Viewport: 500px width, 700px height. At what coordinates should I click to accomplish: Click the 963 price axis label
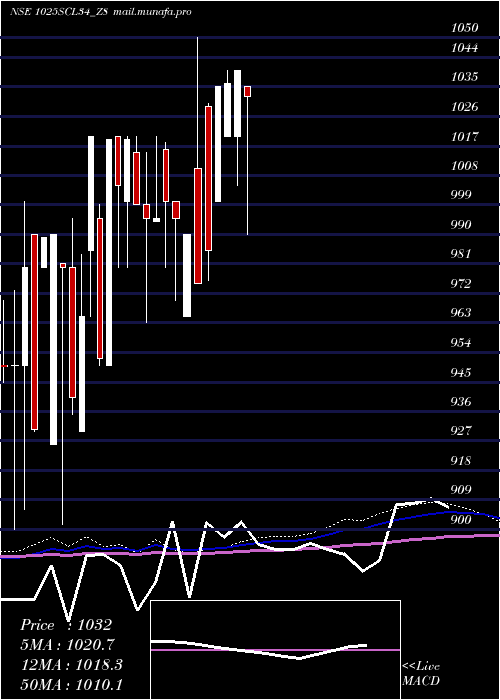point(461,313)
